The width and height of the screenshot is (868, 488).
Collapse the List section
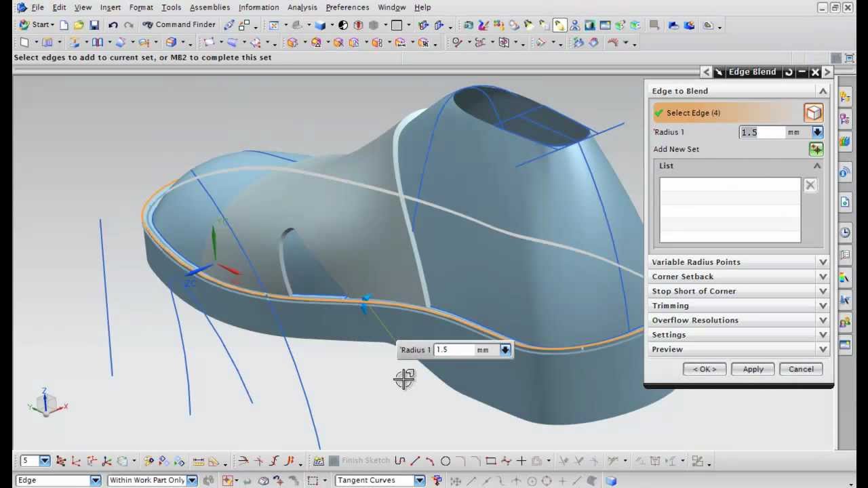point(817,166)
